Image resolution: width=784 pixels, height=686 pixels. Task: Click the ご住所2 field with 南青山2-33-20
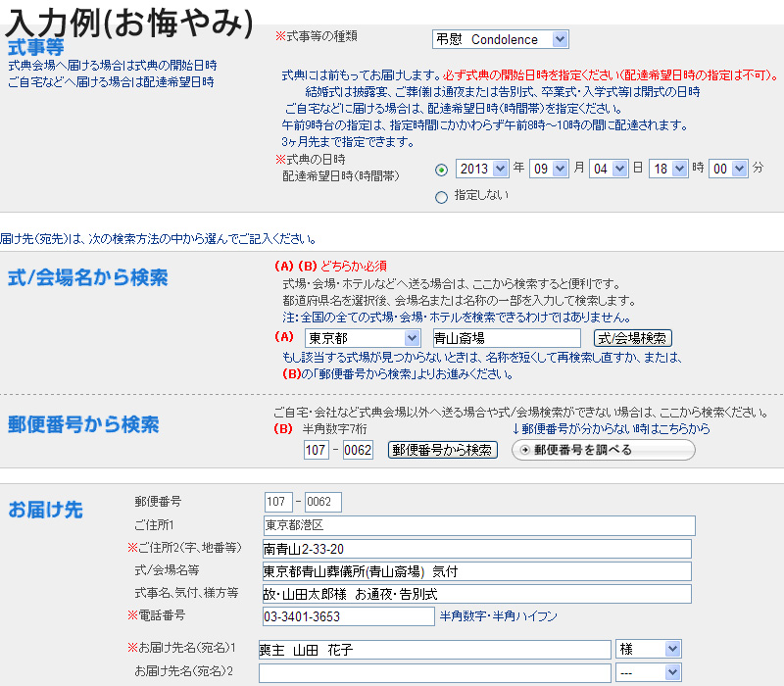pyautogui.click(x=476, y=549)
